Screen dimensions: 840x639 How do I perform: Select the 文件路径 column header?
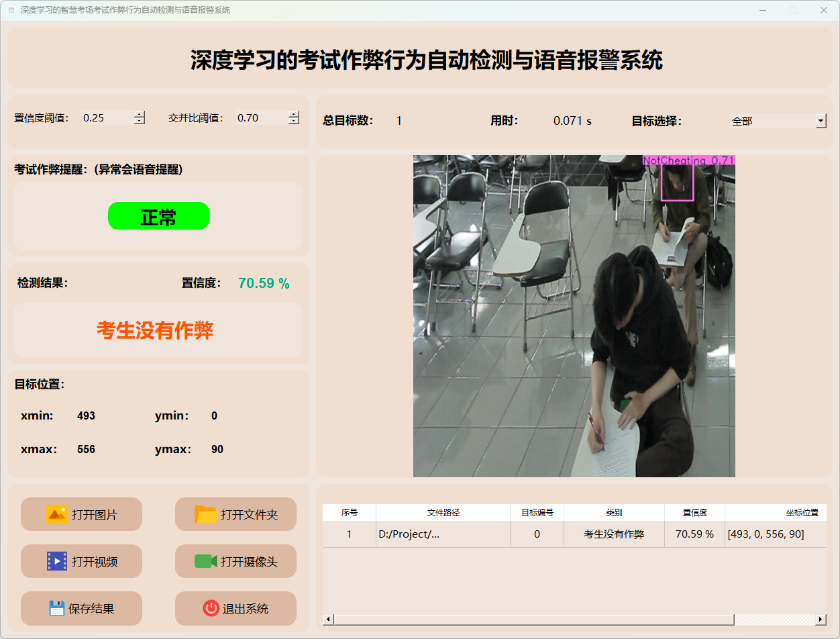443,512
